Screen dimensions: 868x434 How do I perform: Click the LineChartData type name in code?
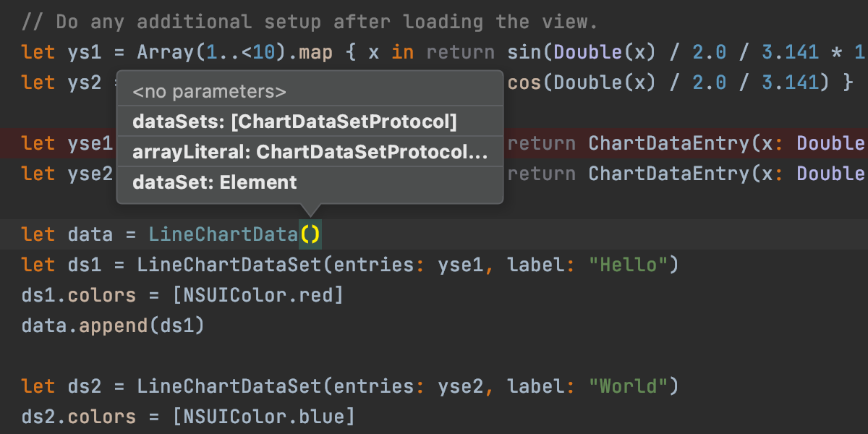[x=224, y=234]
